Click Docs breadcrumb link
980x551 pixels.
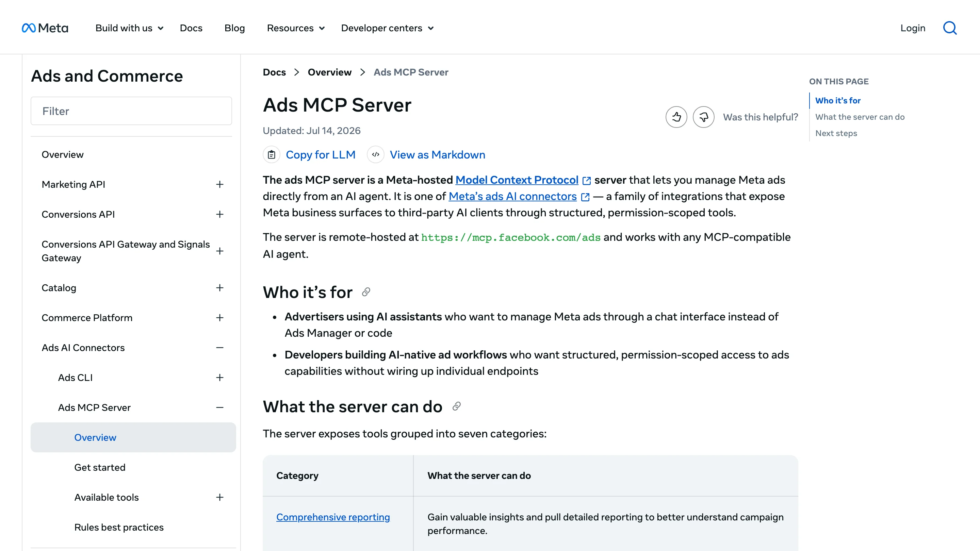274,72
